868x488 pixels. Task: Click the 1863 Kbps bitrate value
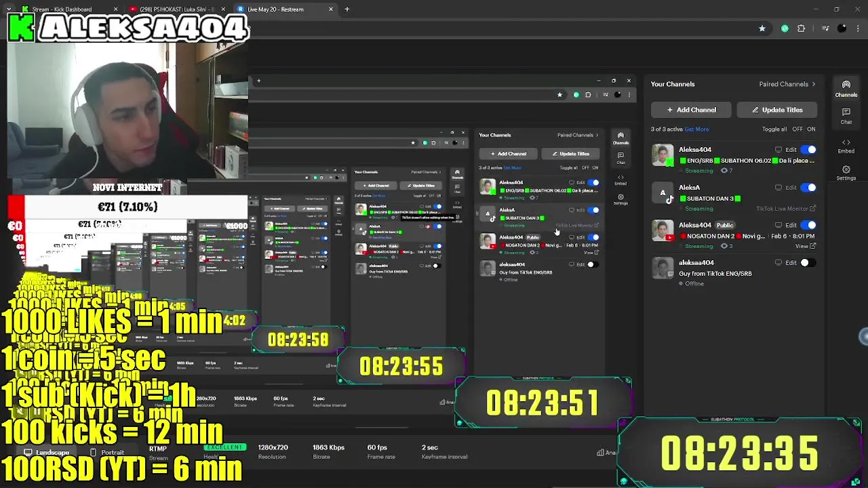click(328, 447)
